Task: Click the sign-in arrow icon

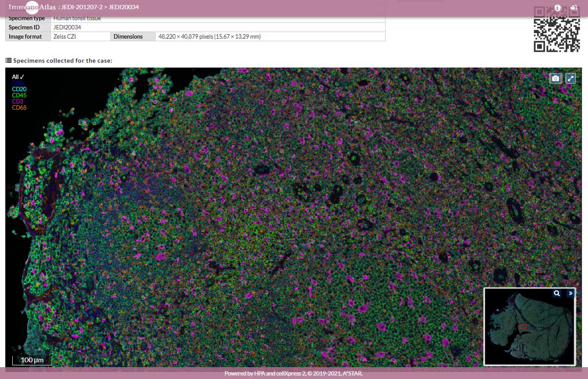Action: click(x=573, y=8)
